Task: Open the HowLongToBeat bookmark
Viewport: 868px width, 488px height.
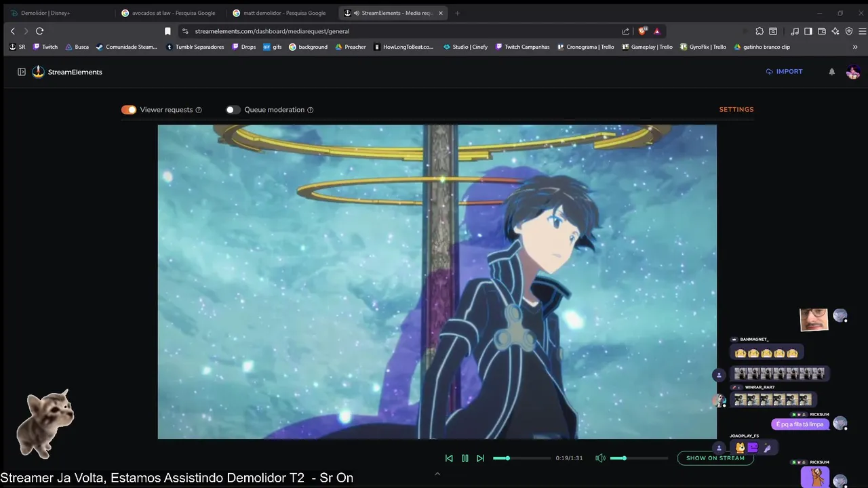Action: [403, 47]
